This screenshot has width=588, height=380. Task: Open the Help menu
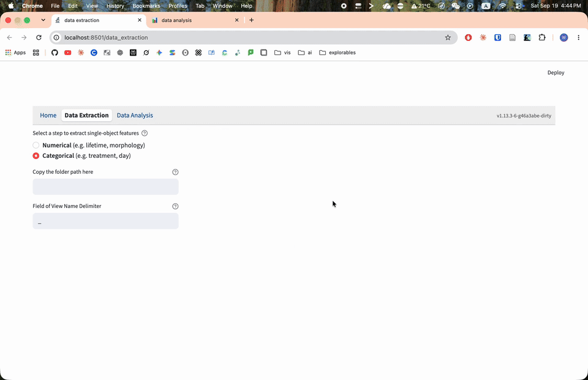246,6
